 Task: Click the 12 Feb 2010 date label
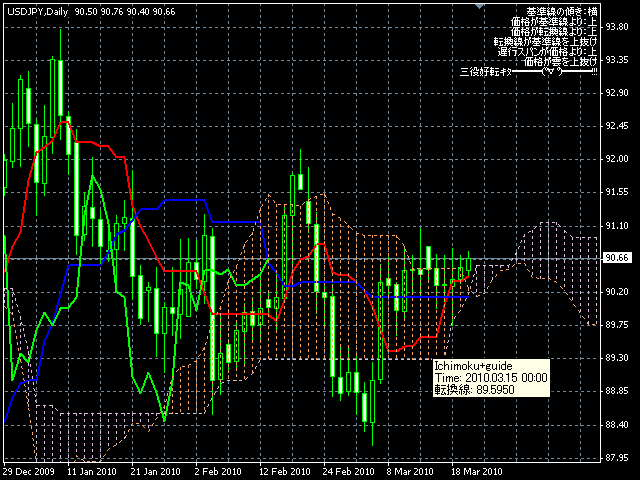point(284,472)
